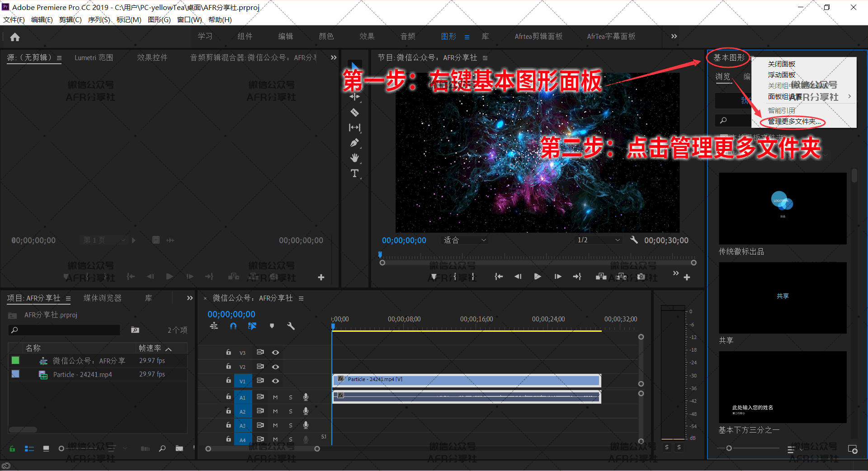This screenshot has height=471, width=868.
Task: Insert sequences as nests toggle
Action: 214,326
